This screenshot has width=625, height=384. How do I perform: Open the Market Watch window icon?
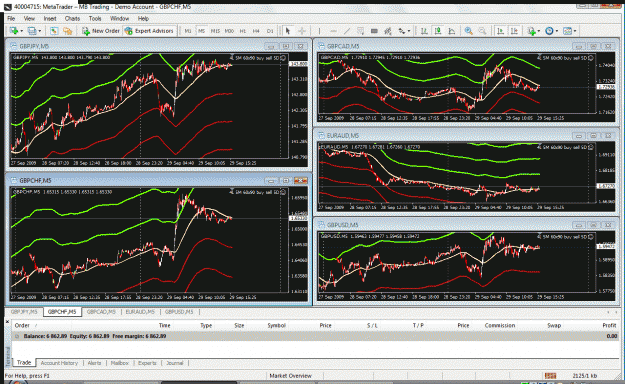54,31
